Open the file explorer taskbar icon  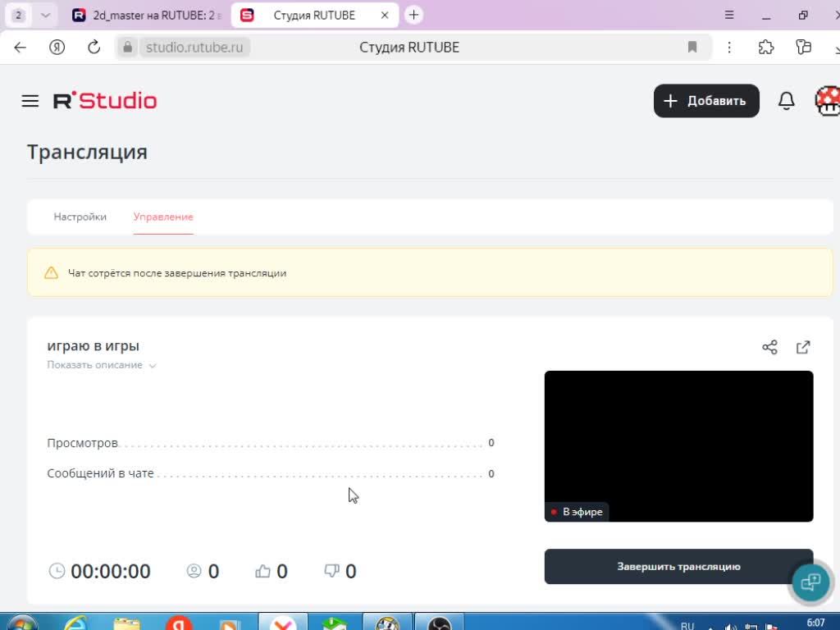(127, 623)
